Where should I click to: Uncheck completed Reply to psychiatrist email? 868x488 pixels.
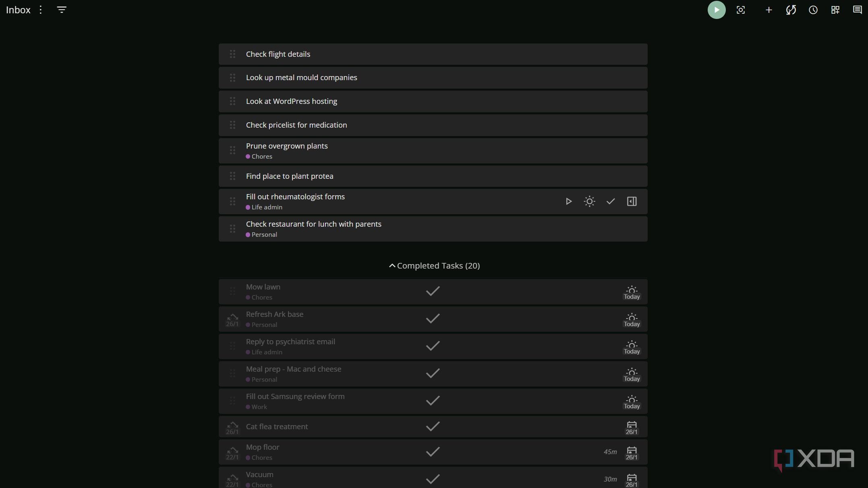click(433, 346)
